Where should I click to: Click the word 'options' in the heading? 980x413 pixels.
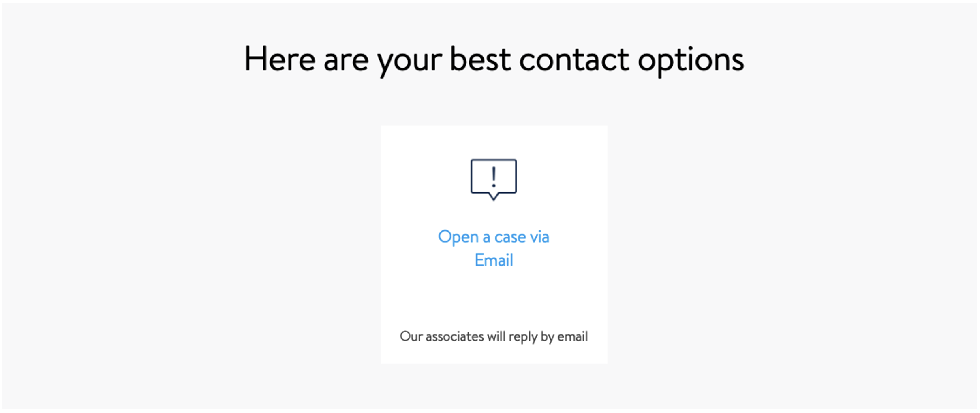click(x=691, y=61)
